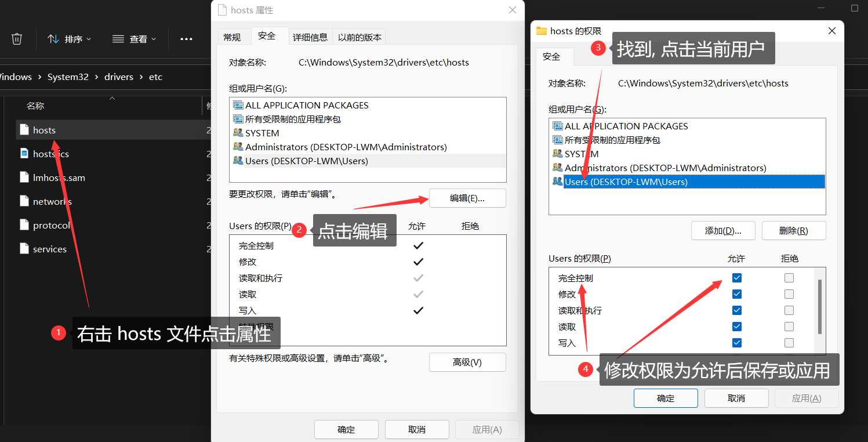Switch to the 安全 tab in hosts 属性
868x442 pixels.
click(x=267, y=36)
